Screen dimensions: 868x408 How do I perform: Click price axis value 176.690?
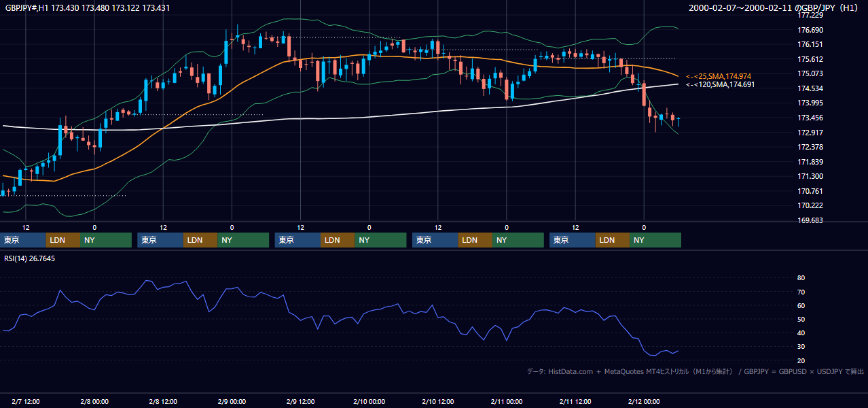(810, 31)
